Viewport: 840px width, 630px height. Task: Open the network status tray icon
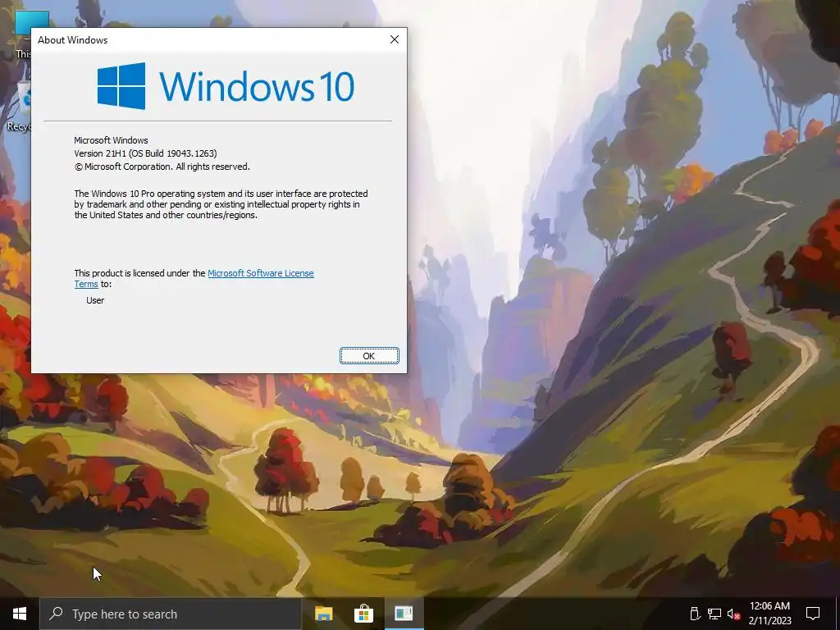tap(714, 614)
